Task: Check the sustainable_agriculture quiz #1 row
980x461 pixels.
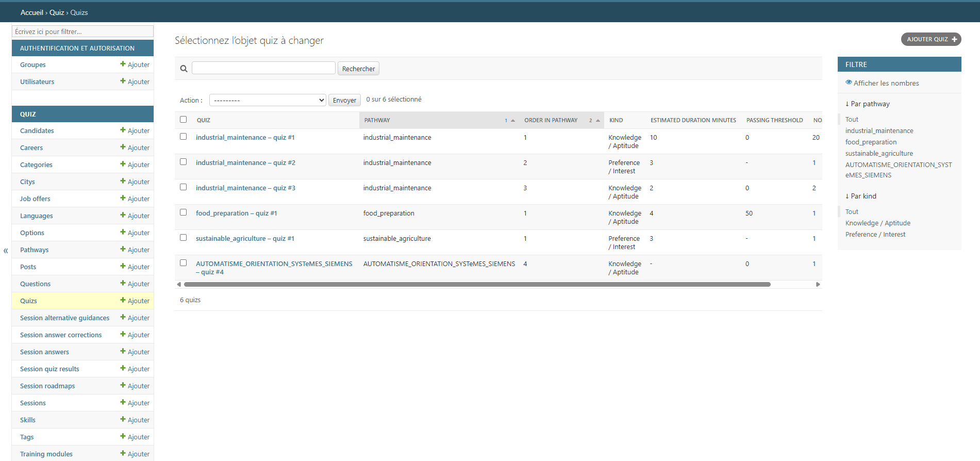Action: [x=183, y=238]
